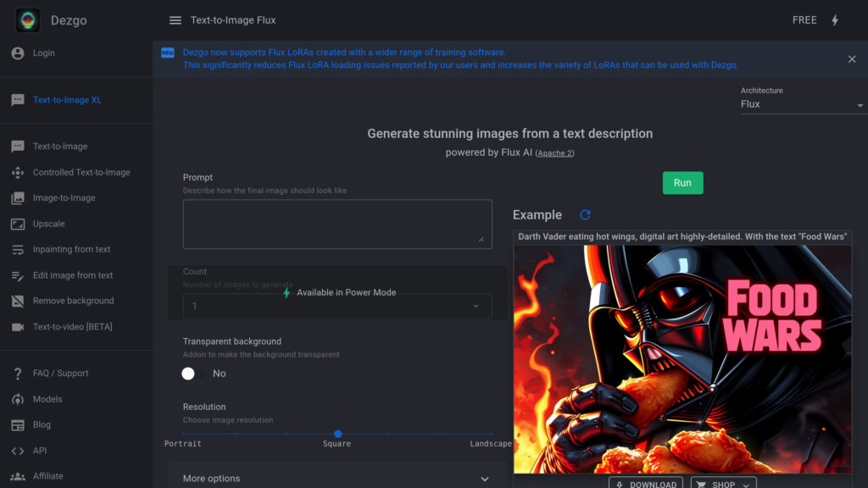Viewport: 868px width, 488px height.
Task: Click the Dezgo logo icon
Action: (28, 20)
